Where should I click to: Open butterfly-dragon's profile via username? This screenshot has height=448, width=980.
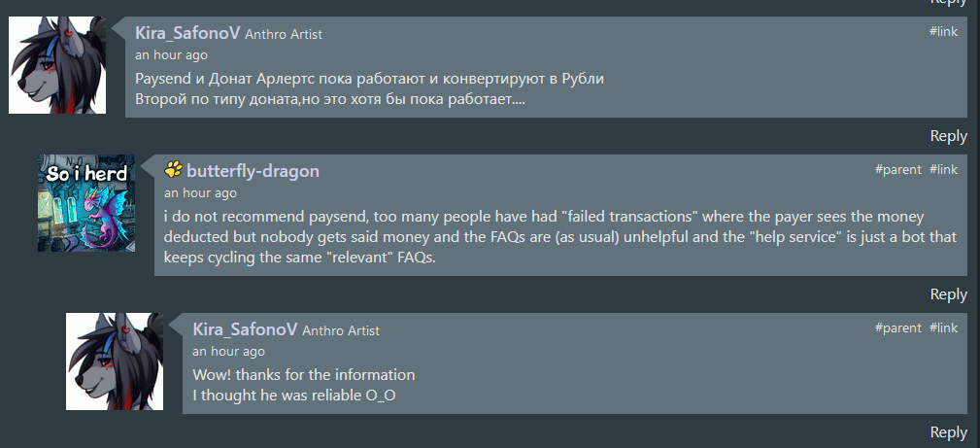[x=253, y=171]
